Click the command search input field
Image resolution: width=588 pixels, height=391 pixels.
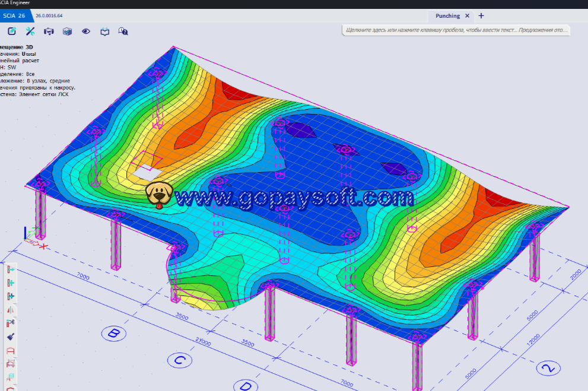click(x=456, y=30)
